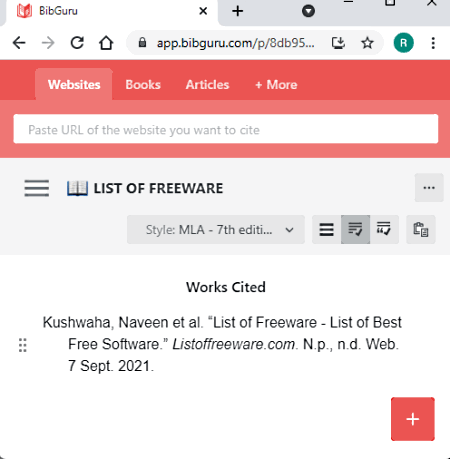Click the install app icon in address bar
Screen dimensions: 450x459
pyautogui.click(x=338, y=43)
